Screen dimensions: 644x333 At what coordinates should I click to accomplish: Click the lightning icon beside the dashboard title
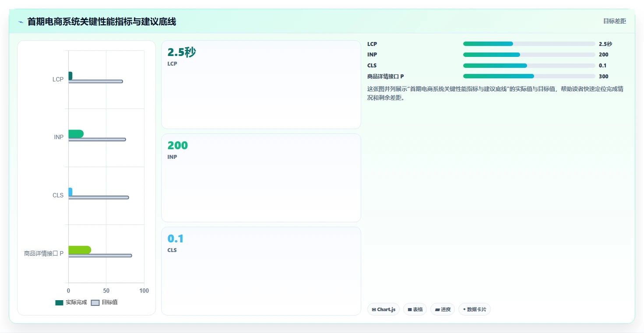click(x=21, y=22)
